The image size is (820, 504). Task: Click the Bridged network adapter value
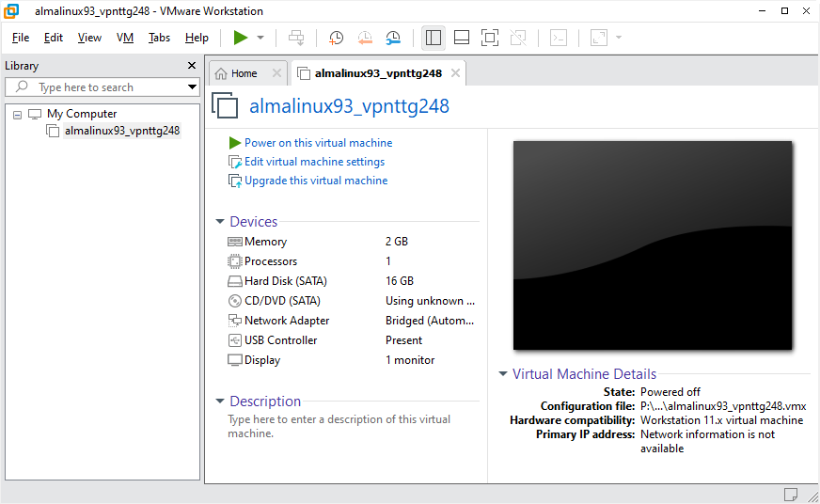click(x=430, y=321)
